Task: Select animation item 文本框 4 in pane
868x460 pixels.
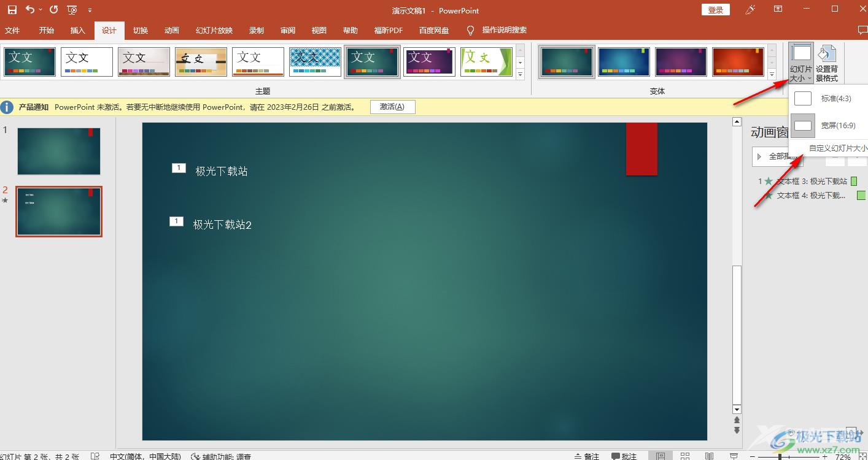Action: pyautogui.click(x=810, y=195)
